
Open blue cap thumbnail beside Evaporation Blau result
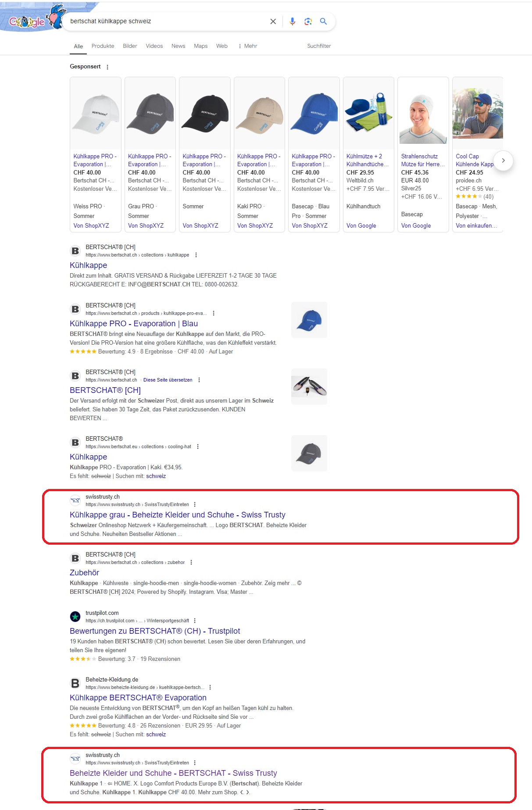pos(309,320)
